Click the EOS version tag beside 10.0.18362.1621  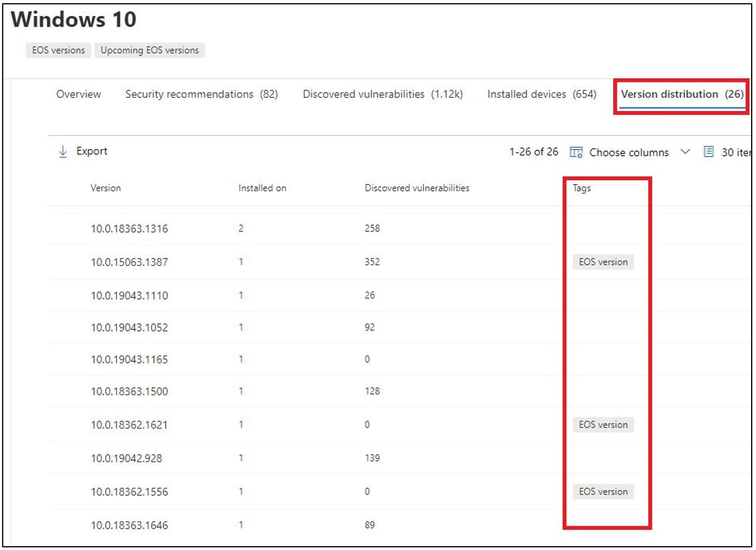point(603,424)
